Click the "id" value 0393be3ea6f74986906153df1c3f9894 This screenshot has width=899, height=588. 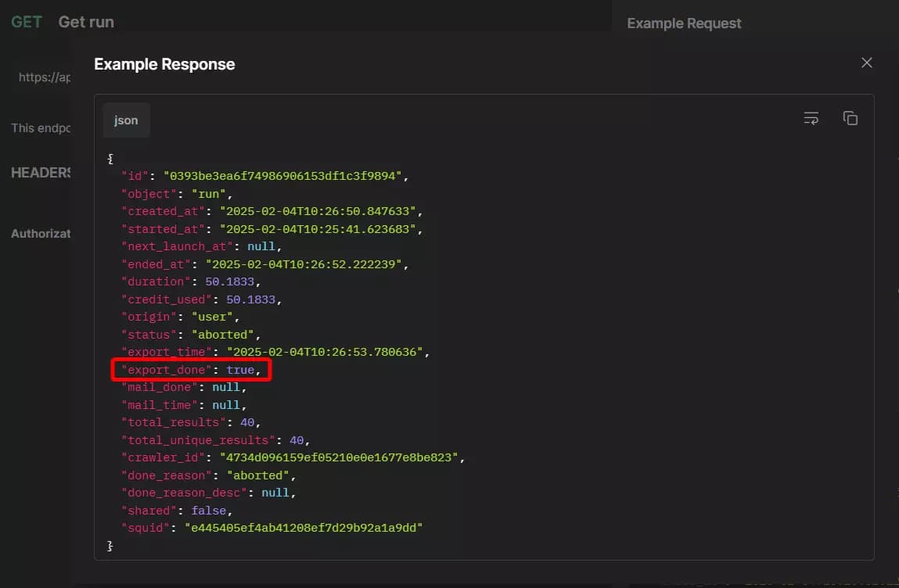282,176
